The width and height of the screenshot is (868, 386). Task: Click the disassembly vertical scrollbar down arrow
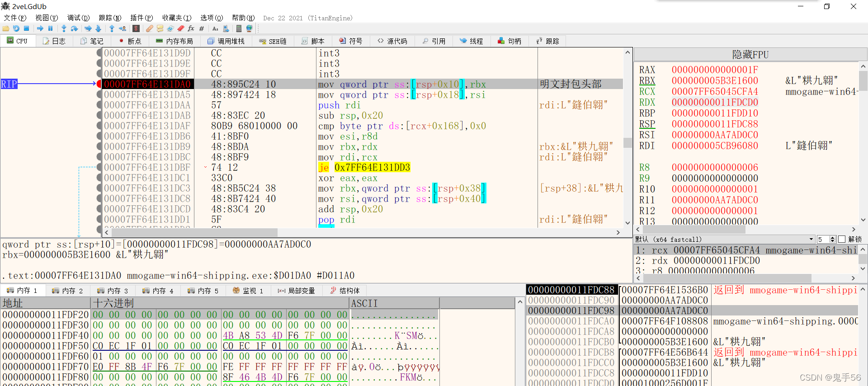pos(627,222)
